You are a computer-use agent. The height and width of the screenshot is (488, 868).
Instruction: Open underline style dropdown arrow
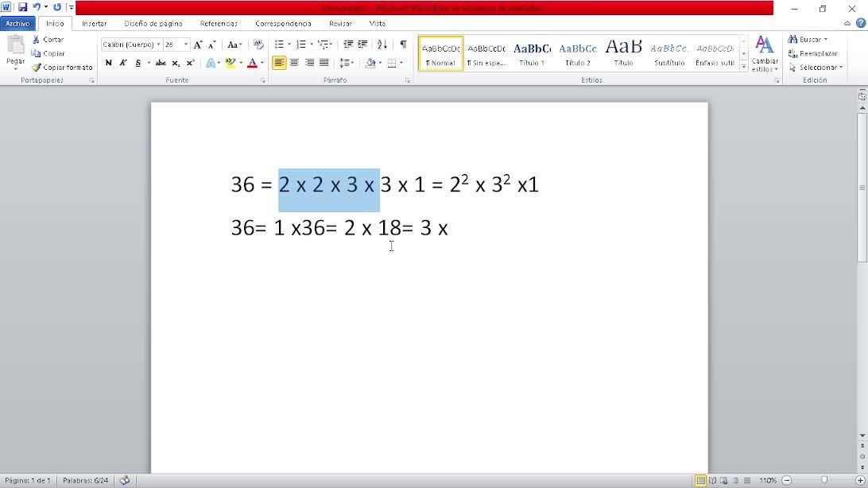(149, 63)
